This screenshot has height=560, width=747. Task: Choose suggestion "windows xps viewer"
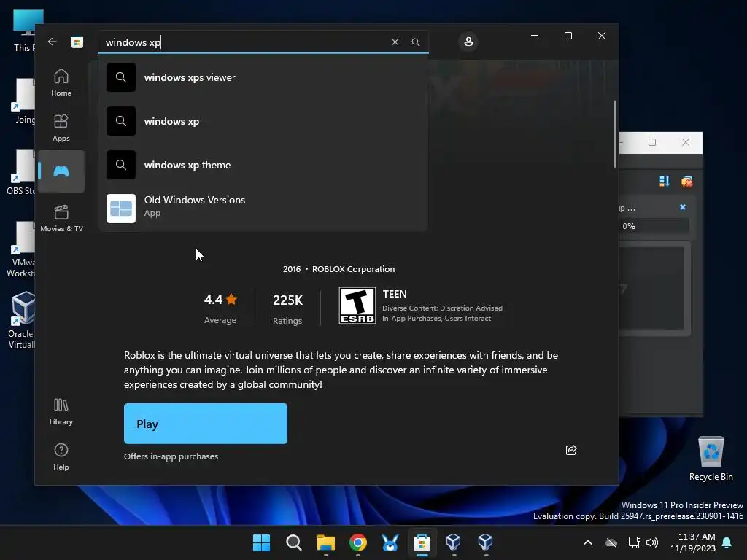(263, 77)
